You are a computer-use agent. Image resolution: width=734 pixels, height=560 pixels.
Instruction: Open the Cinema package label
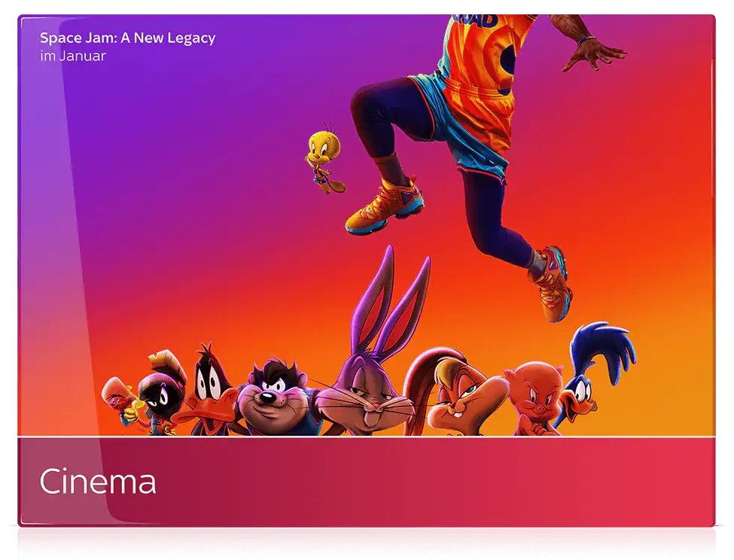pos(98,482)
